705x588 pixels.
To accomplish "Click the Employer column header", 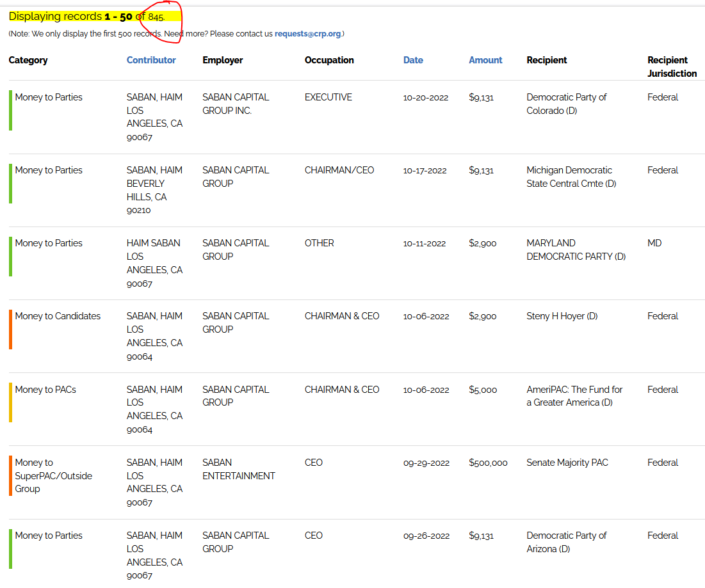I will 223,60.
